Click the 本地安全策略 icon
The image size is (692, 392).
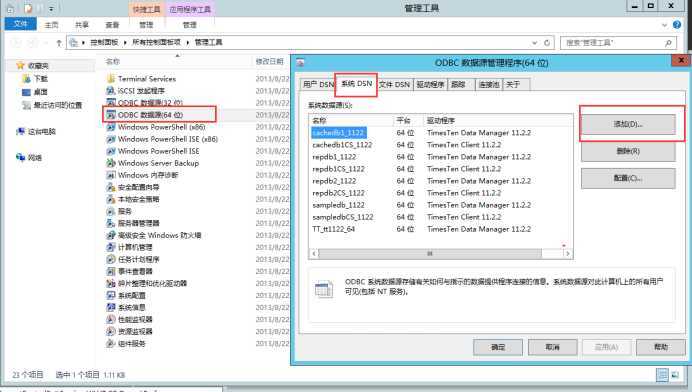(x=111, y=199)
